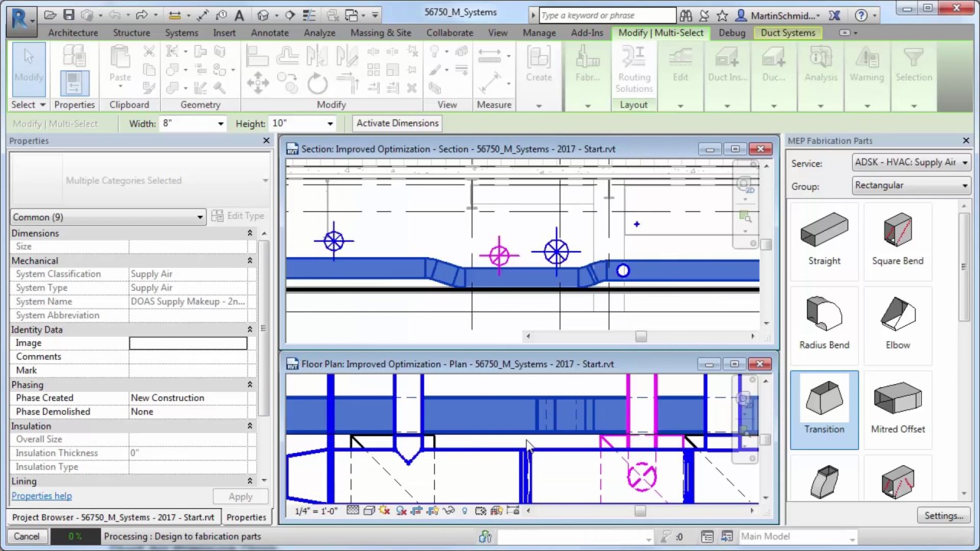Click the Text 'A' tool icon

tap(239, 15)
